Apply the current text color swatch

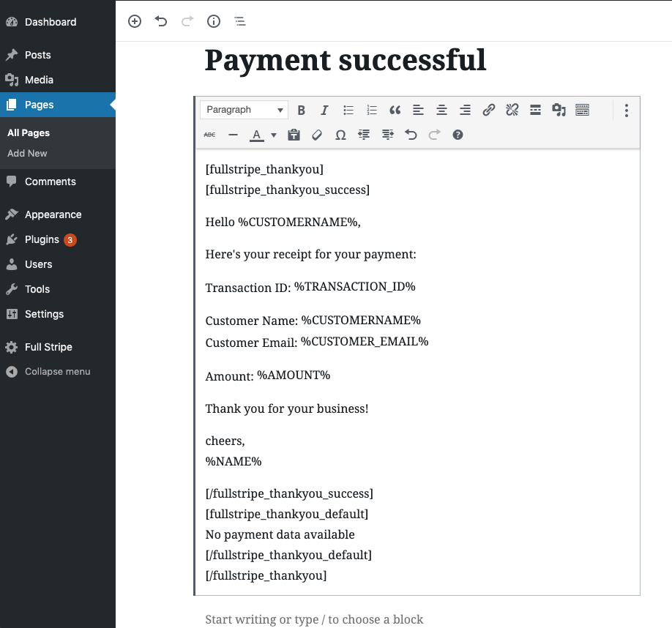(x=256, y=135)
